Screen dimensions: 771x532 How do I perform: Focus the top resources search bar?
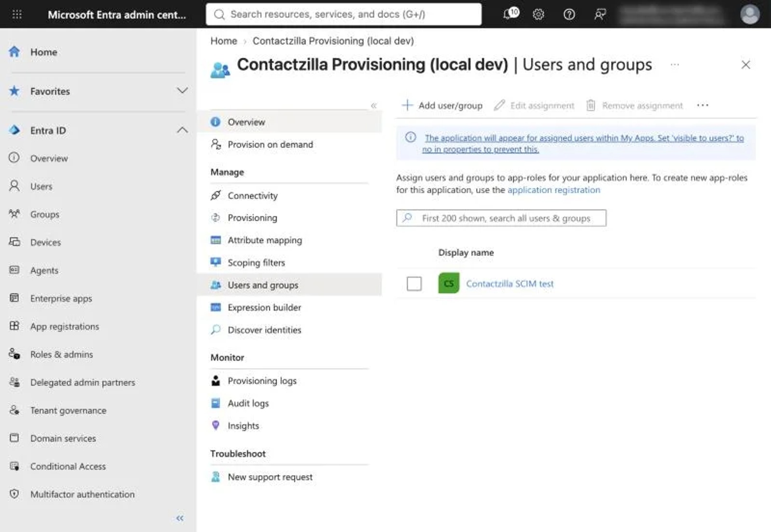tap(344, 14)
